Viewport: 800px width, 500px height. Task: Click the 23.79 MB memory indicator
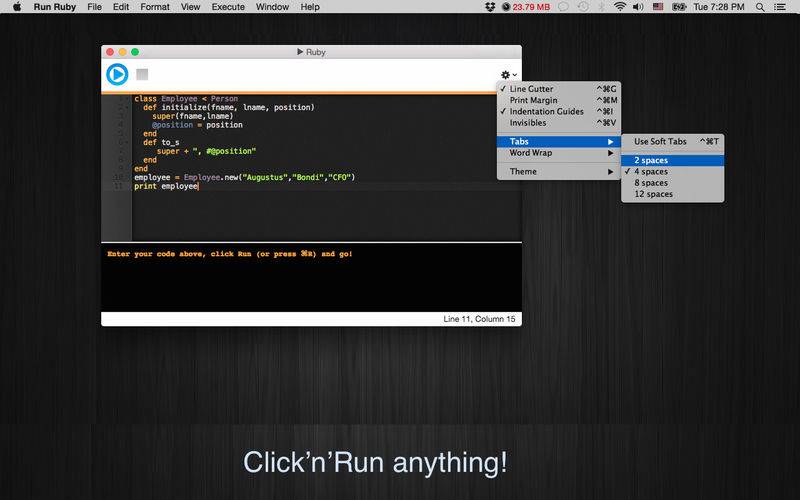click(x=526, y=7)
